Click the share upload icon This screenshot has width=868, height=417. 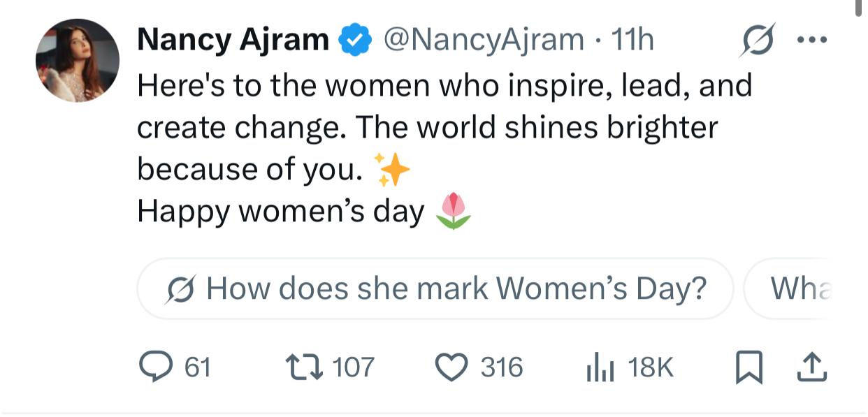812,367
